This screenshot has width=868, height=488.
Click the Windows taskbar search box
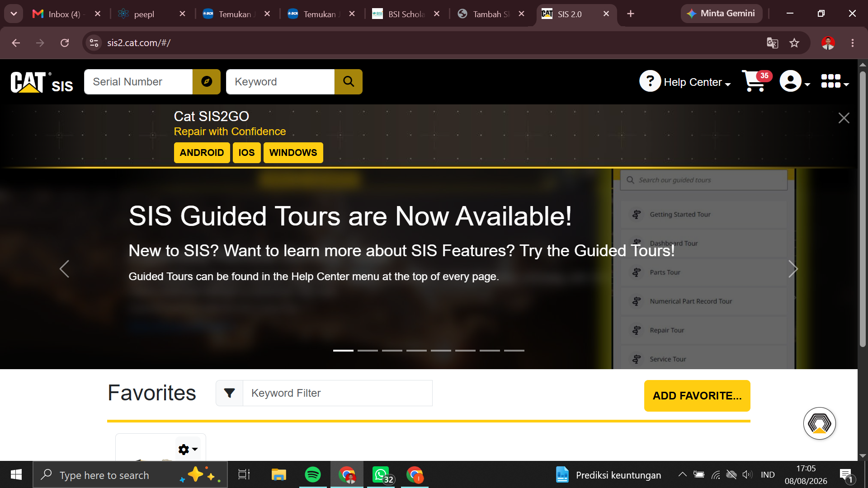point(130,475)
